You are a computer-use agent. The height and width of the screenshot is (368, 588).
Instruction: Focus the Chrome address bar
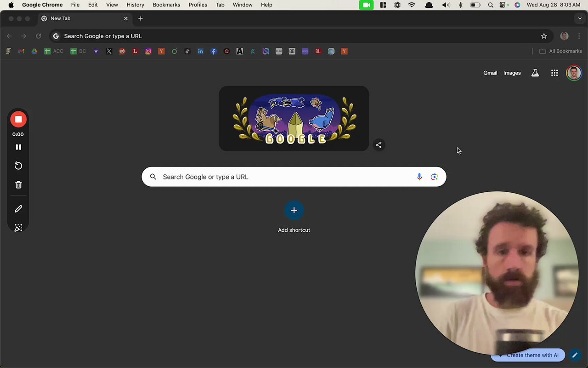tap(301, 36)
